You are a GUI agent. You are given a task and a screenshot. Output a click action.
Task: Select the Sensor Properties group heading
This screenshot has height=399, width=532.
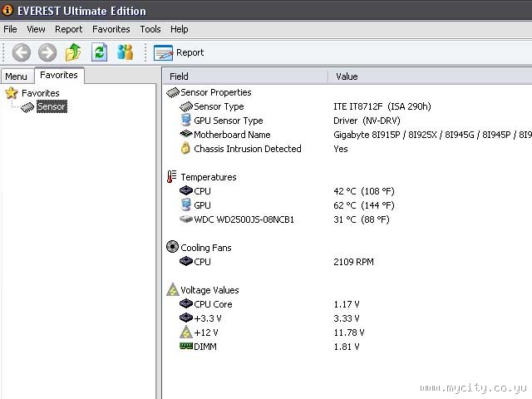pyautogui.click(x=216, y=92)
